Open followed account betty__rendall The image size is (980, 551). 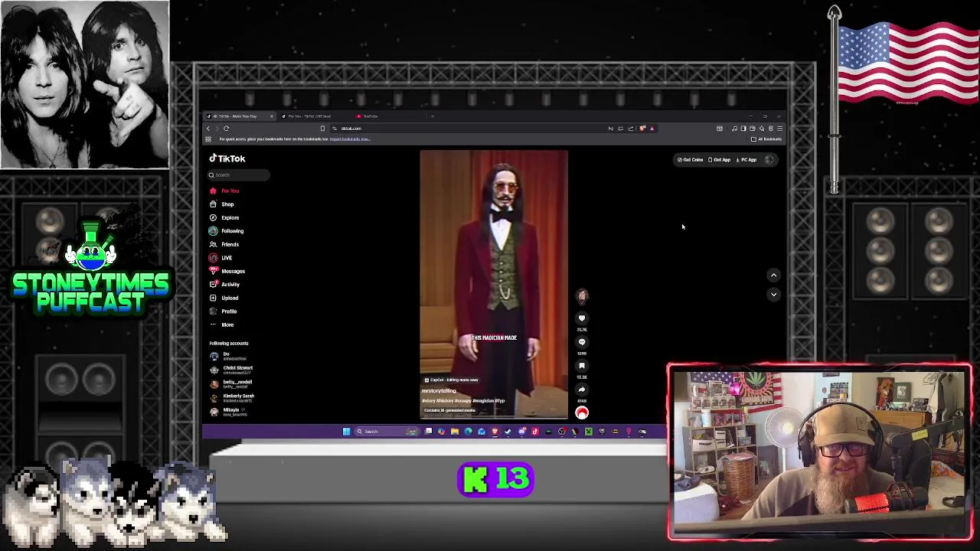pos(232,383)
